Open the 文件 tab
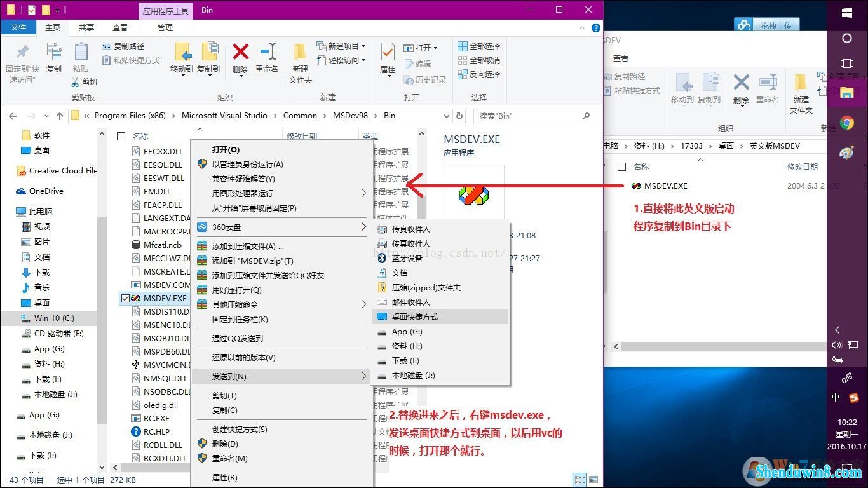 click(18, 27)
